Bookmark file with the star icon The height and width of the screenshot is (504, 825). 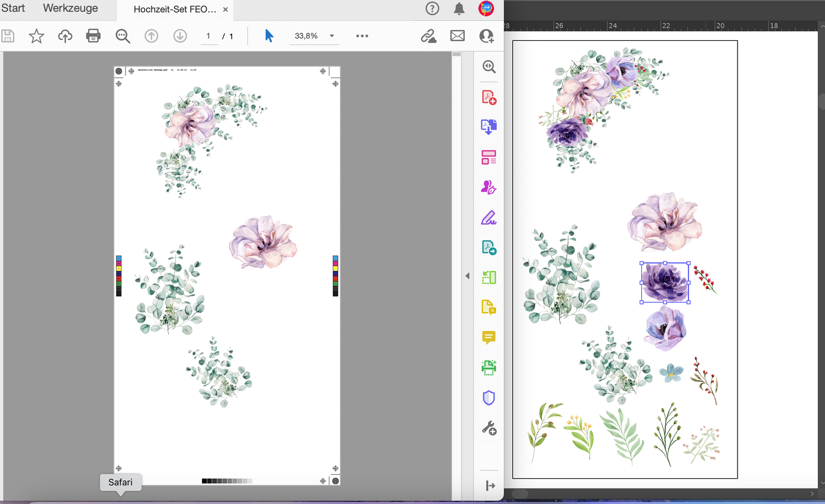(36, 36)
